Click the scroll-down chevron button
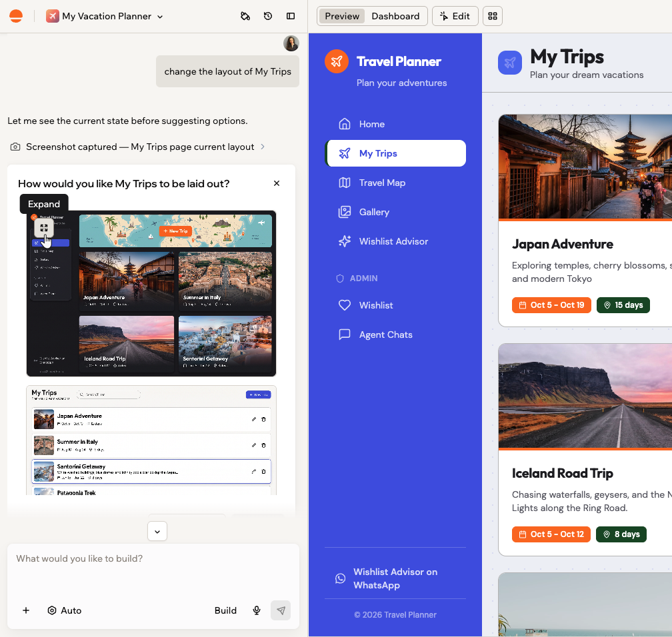The width and height of the screenshot is (672, 637). click(x=157, y=531)
